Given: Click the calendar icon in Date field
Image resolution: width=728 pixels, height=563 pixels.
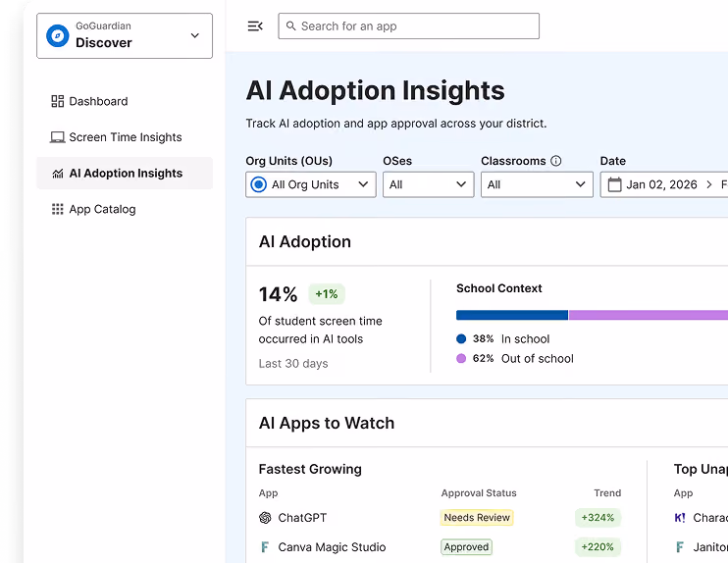Looking at the screenshot, I should click(615, 184).
